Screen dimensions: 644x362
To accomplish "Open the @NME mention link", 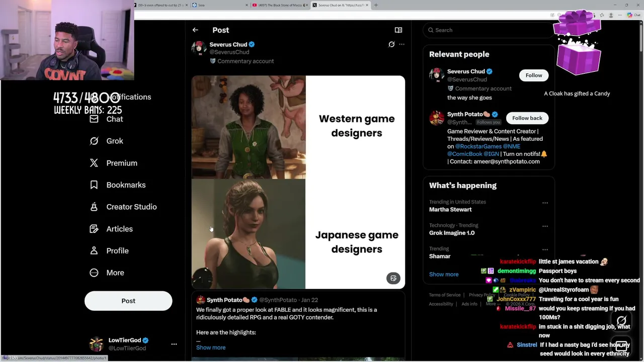I will coord(511,146).
